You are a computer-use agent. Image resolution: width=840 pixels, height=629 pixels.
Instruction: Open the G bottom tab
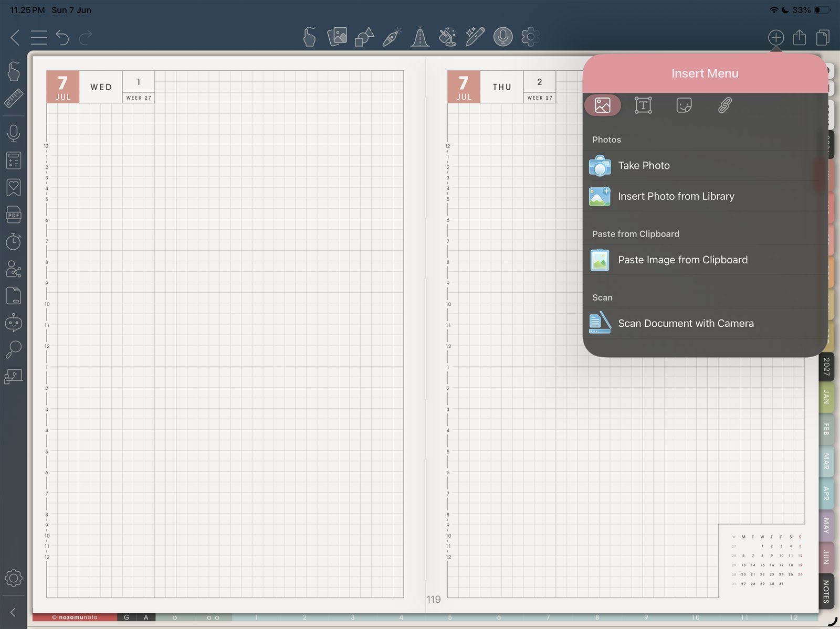pos(127,617)
